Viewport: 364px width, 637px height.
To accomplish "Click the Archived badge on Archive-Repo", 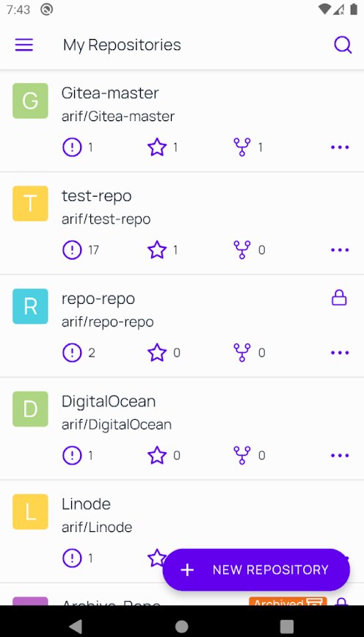I will pyautogui.click(x=288, y=602).
